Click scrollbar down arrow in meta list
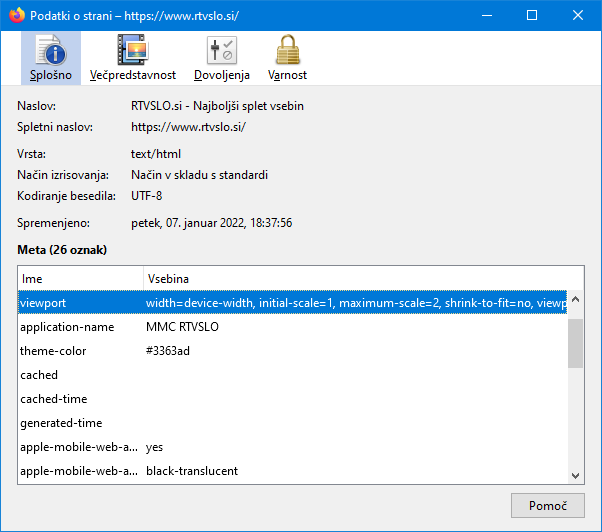Image resolution: width=602 pixels, height=532 pixels. (576, 476)
